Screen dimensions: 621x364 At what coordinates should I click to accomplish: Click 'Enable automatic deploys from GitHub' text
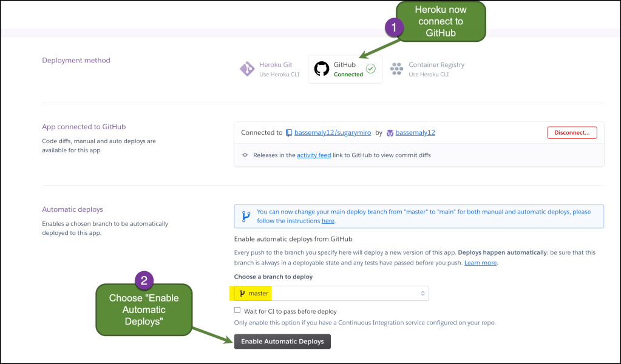click(293, 239)
